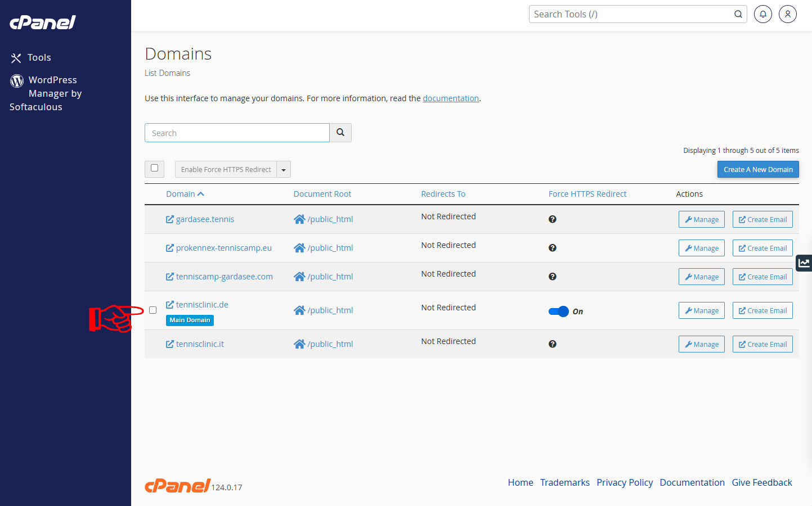
Task: Sort by Force HTTPS Redirect column header
Action: click(x=587, y=194)
